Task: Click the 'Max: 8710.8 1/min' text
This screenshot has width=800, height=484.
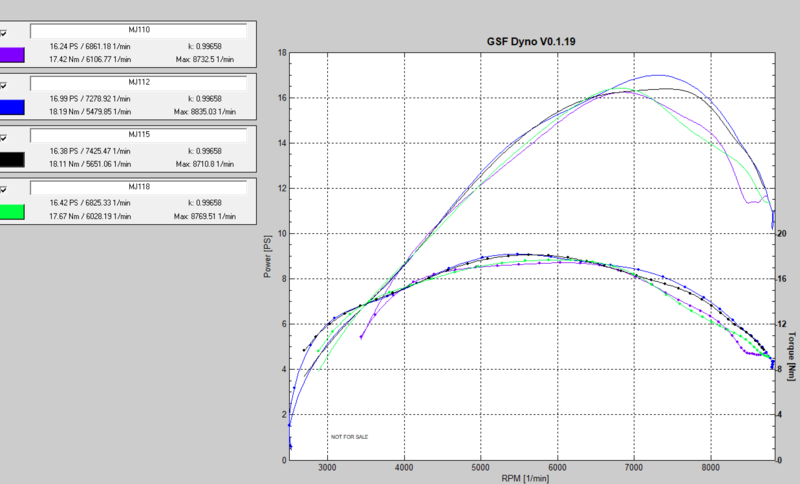Action: [205, 164]
